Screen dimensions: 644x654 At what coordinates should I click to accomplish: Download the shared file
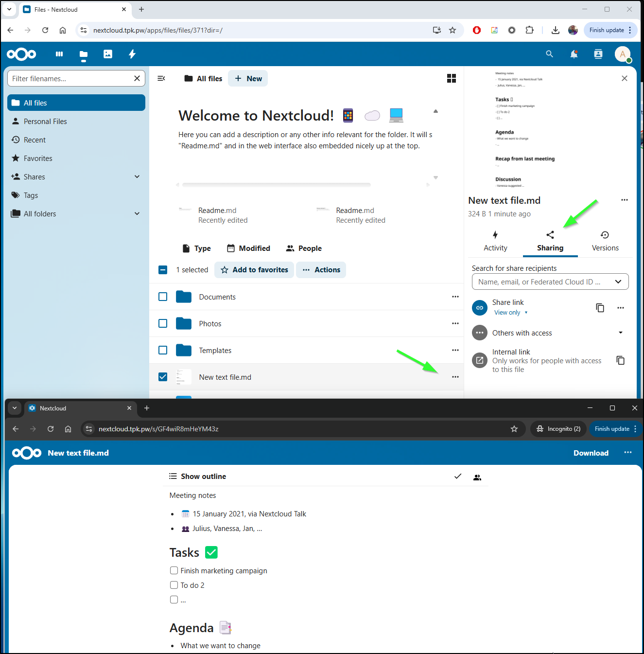click(x=591, y=453)
